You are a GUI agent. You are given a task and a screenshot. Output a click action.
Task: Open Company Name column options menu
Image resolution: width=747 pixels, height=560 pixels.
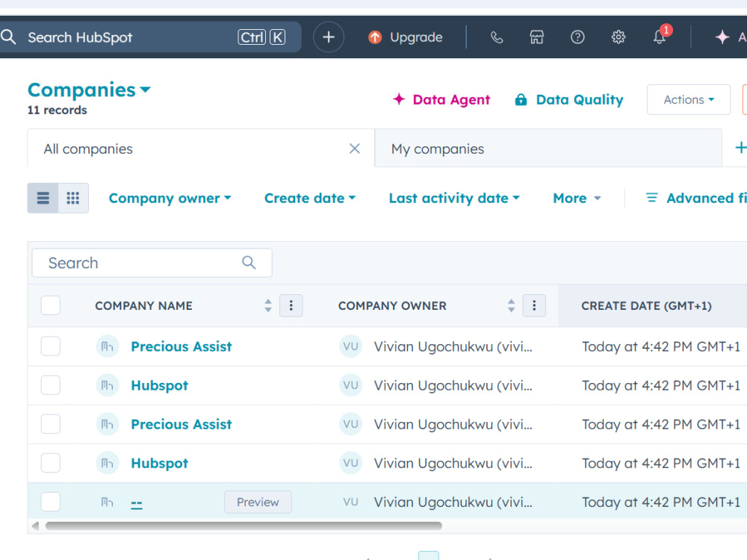[x=291, y=305]
